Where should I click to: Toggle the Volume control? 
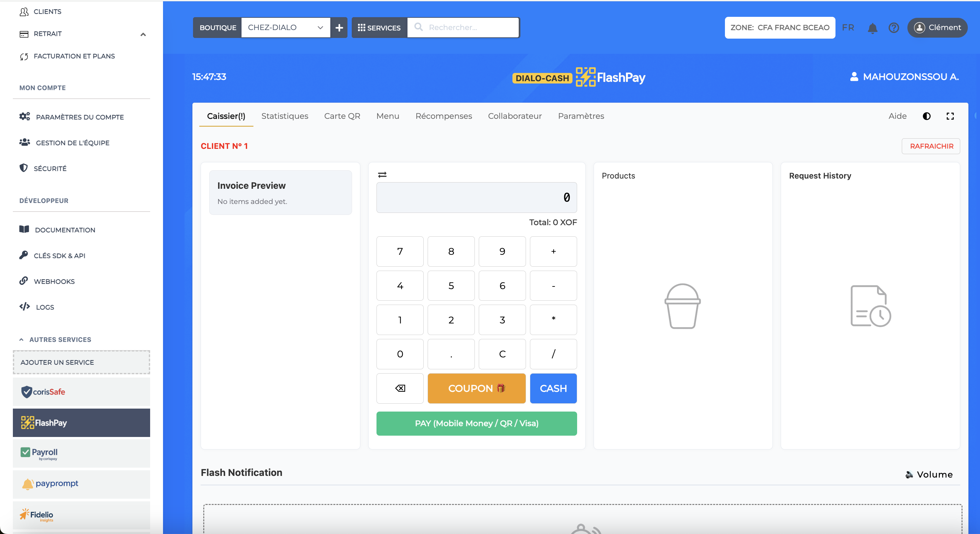pos(930,474)
